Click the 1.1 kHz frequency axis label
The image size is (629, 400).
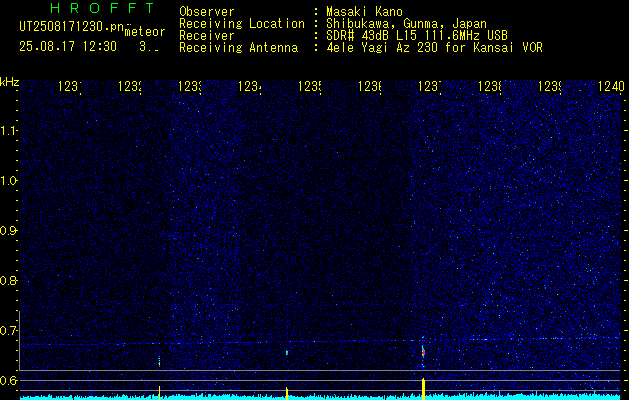pos(9,131)
